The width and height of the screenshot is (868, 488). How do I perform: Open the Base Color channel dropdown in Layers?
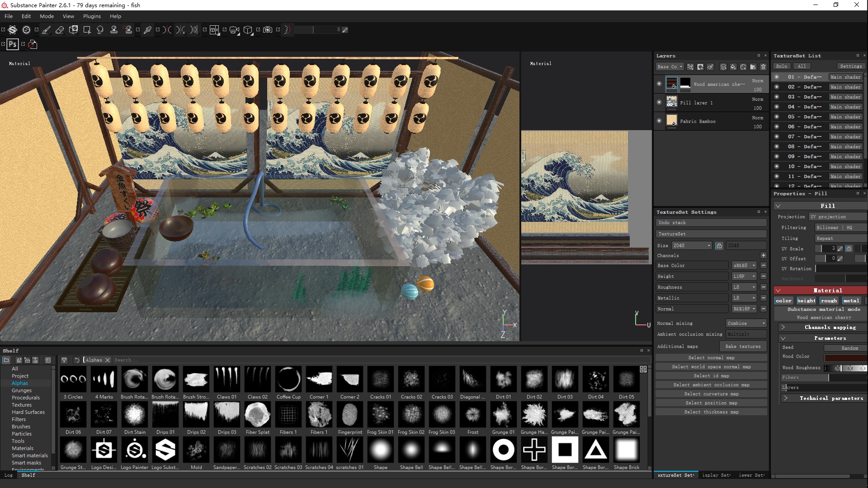670,67
